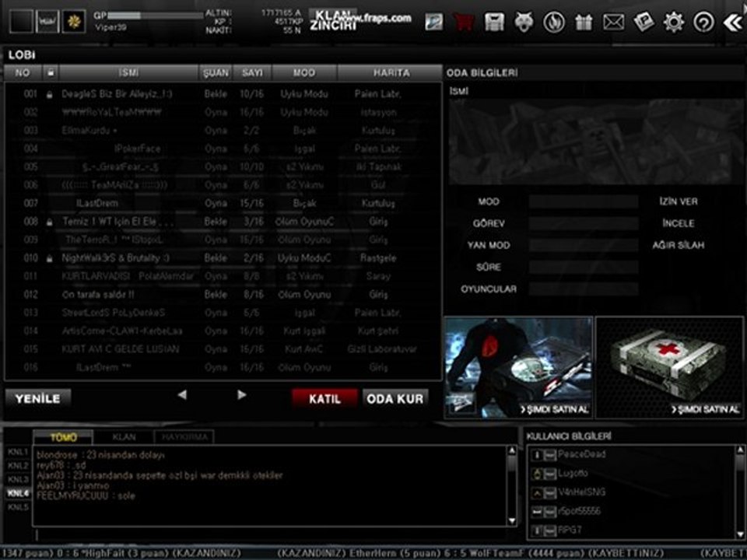The width and height of the screenshot is (747, 560).
Task: Sort rooms by İSMİ column header
Action: [x=128, y=72]
